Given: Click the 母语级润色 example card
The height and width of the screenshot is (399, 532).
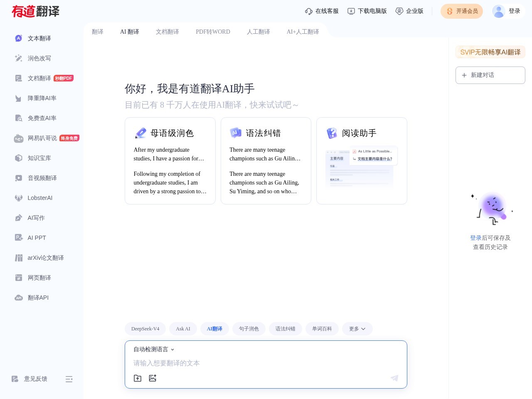Looking at the screenshot, I should point(170,161).
